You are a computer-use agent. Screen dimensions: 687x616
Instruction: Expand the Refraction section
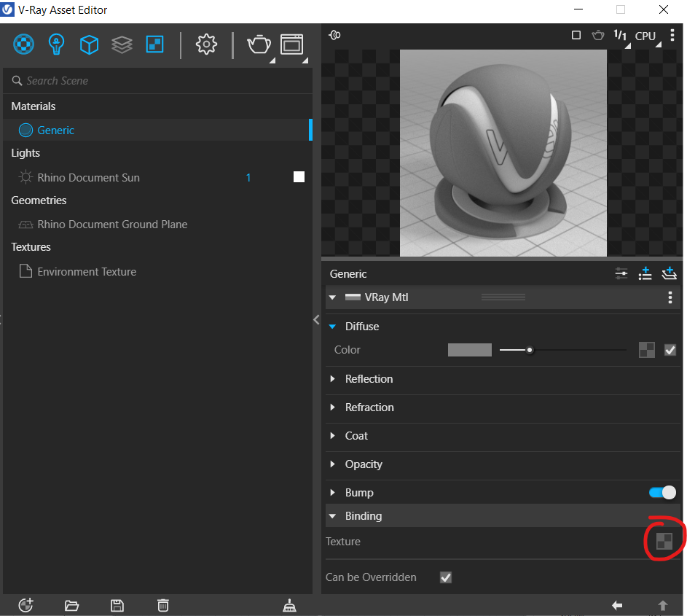332,407
